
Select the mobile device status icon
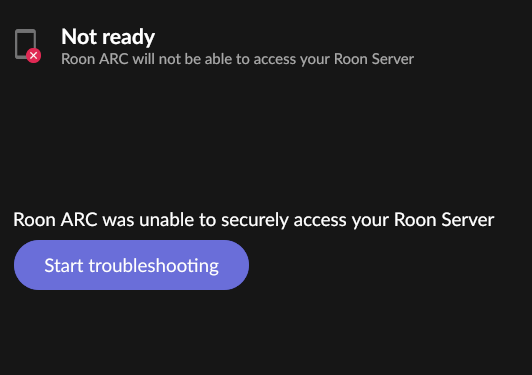coord(27,46)
